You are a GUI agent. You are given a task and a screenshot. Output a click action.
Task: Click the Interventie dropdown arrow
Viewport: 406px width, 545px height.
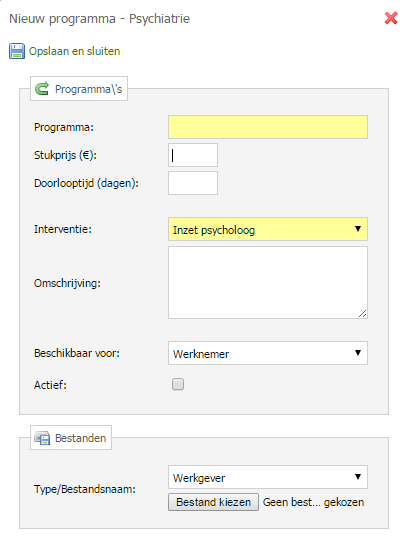(358, 229)
